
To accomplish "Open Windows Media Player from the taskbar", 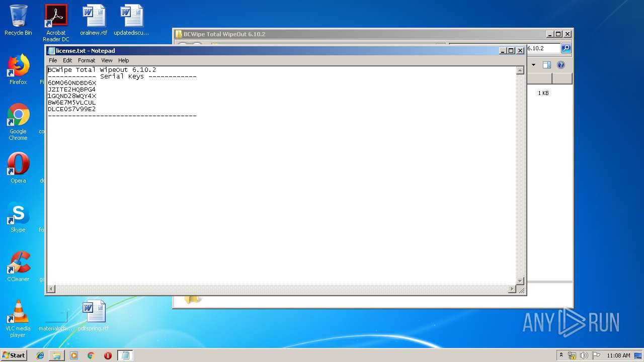I will point(74,355).
